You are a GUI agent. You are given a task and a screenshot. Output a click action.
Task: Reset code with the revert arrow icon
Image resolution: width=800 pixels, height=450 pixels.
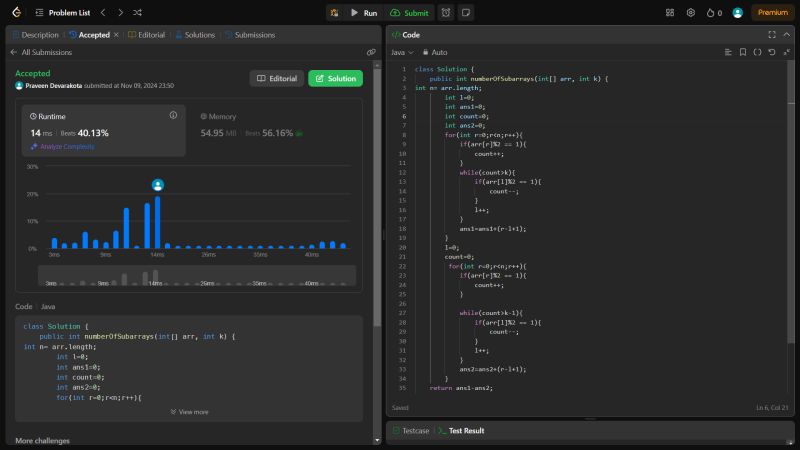[x=772, y=51]
